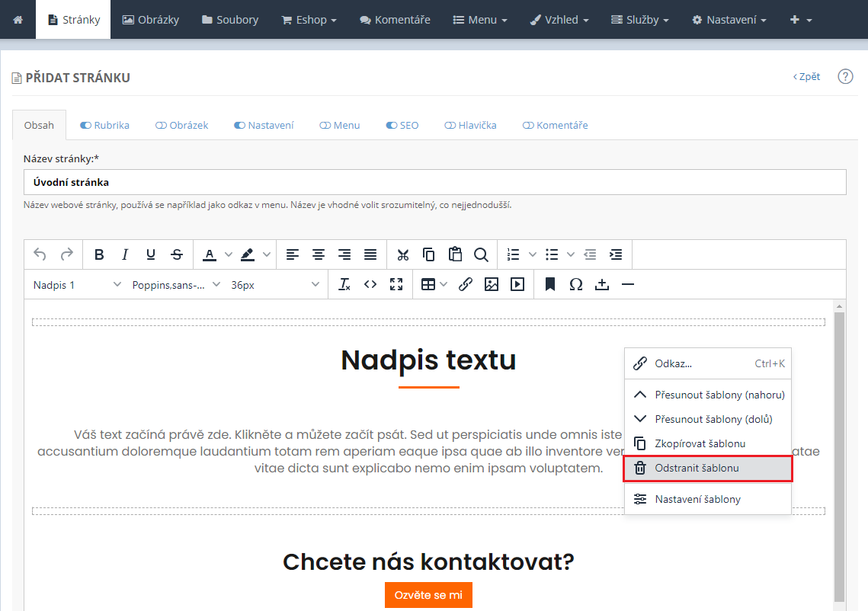868x611 pixels.
Task: Click the text color A swatch
Action: 210,254
